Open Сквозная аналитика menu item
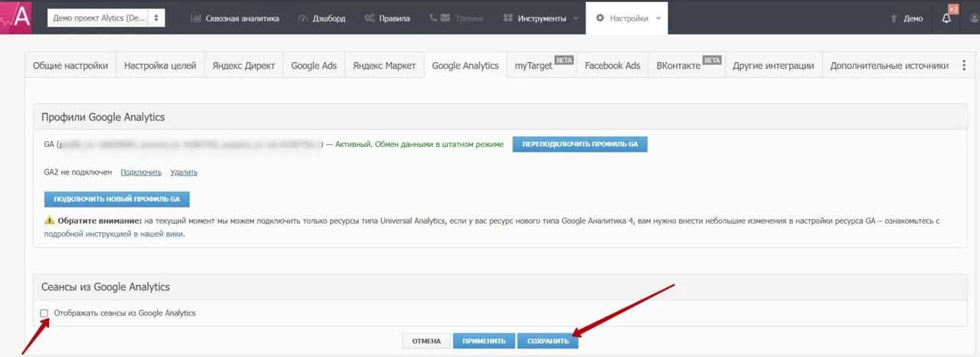The image size is (980, 357). (x=234, y=18)
